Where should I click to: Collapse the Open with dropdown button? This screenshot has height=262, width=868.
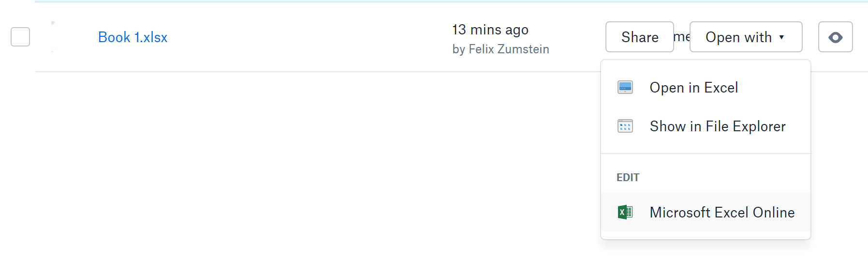(738, 37)
